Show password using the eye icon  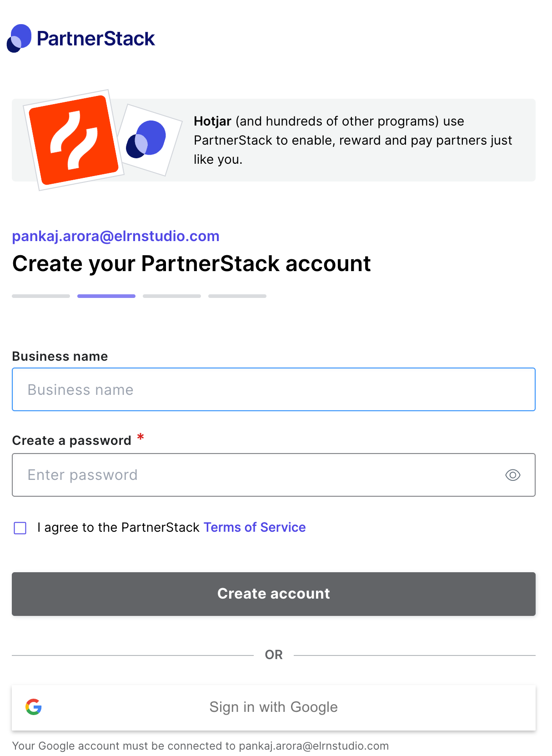click(512, 475)
